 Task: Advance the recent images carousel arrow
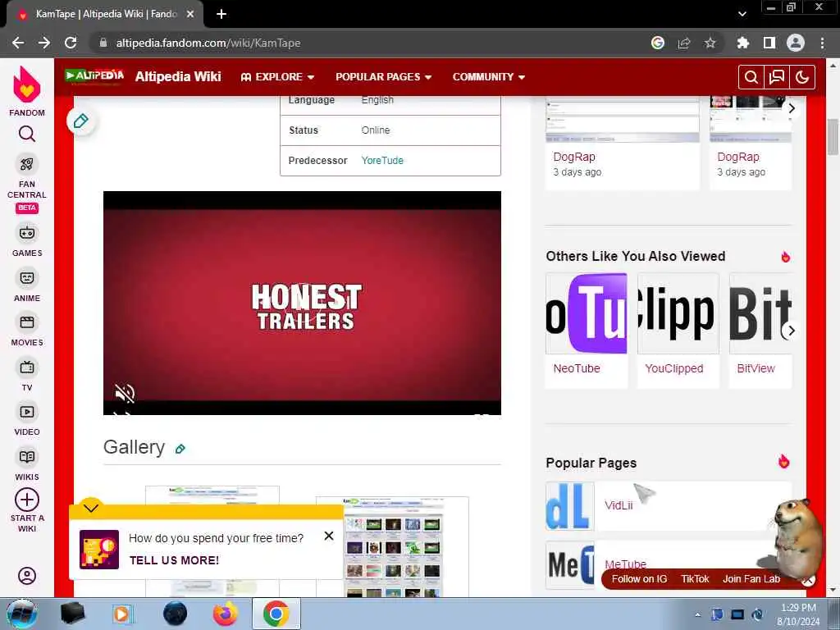coord(791,109)
